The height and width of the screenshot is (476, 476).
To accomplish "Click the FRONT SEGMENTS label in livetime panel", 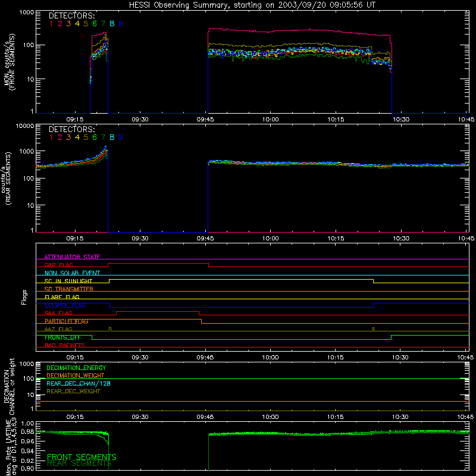I will click(82, 457).
